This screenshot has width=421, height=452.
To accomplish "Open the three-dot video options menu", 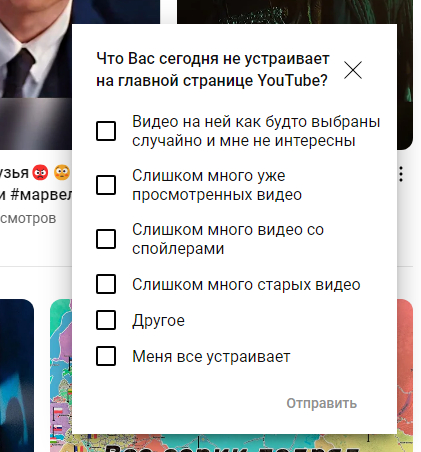I will tap(401, 174).
